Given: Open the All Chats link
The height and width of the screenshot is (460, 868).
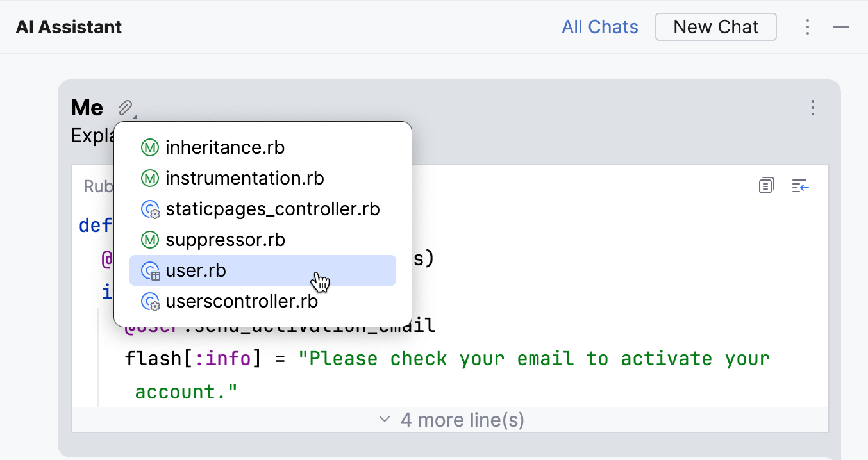Looking at the screenshot, I should coord(600,27).
